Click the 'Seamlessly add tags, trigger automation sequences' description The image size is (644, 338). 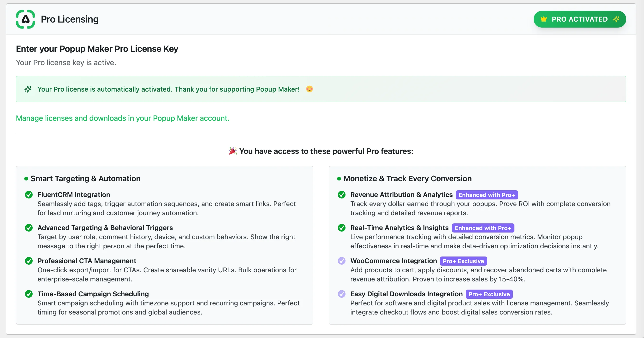(x=167, y=208)
